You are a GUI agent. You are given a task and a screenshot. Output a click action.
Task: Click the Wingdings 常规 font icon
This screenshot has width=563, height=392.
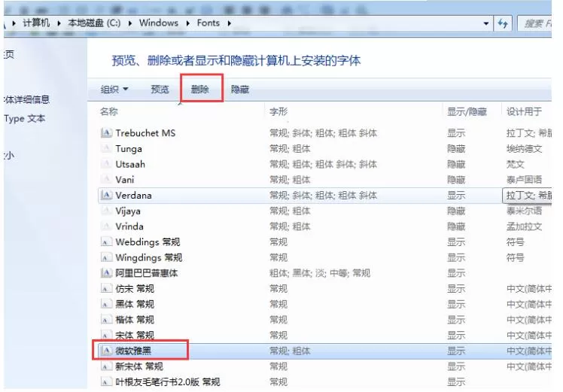(x=106, y=257)
